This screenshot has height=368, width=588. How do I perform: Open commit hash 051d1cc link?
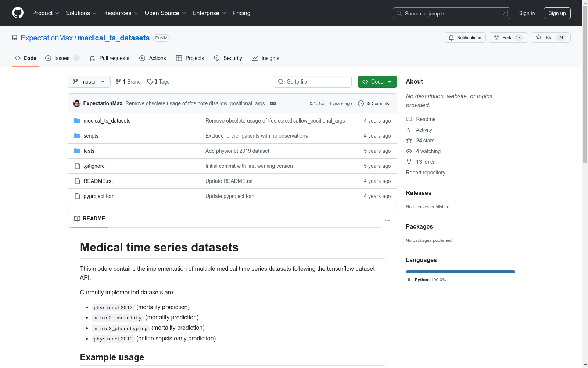tap(317, 104)
